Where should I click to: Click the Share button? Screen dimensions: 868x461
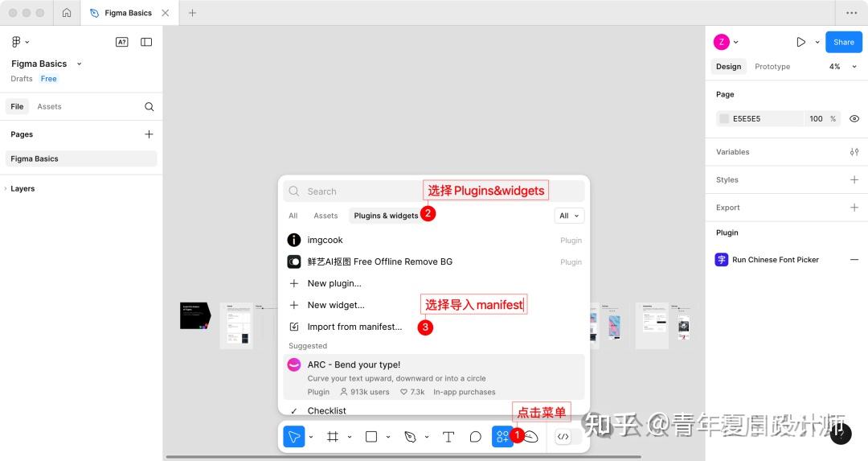pyautogui.click(x=844, y=42)
